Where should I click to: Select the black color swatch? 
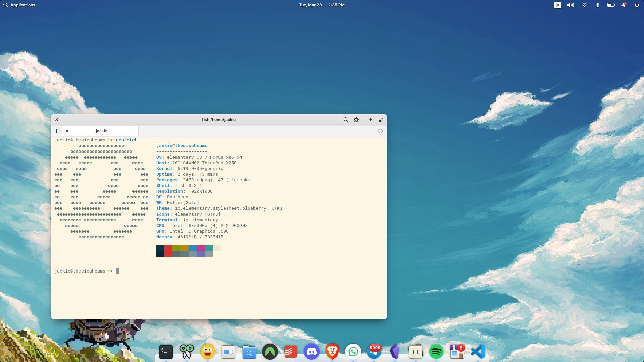tap(160, 250)
